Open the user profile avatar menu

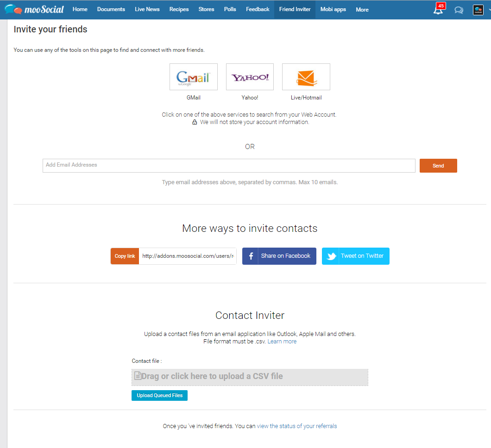(478, 10)
